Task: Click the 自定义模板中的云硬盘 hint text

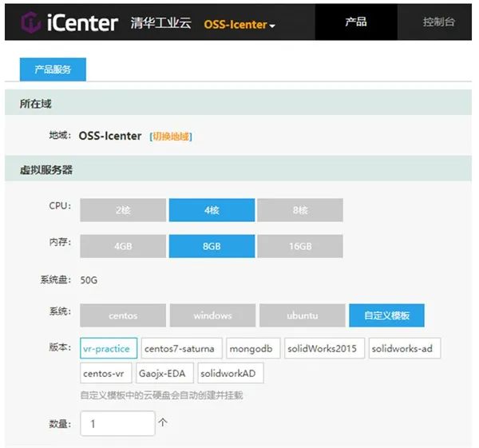Action: pyautogui.click(x=161, y=395)
